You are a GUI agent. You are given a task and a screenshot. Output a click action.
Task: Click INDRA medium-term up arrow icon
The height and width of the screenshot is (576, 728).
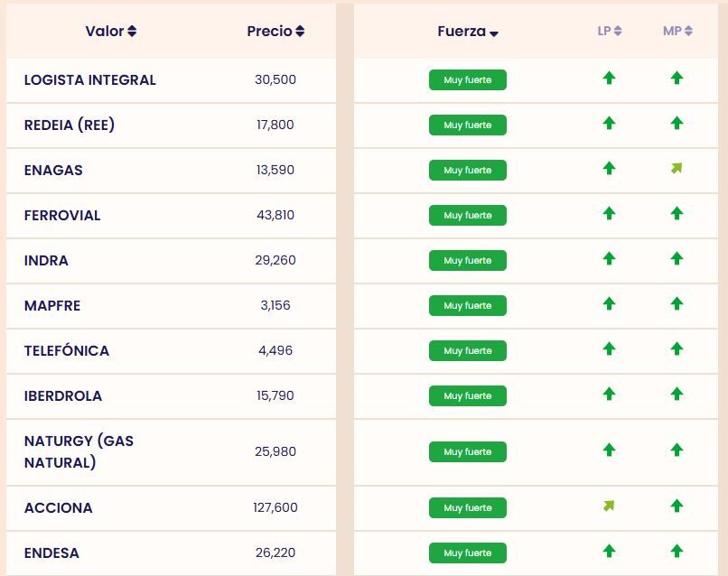pos(677,259)
